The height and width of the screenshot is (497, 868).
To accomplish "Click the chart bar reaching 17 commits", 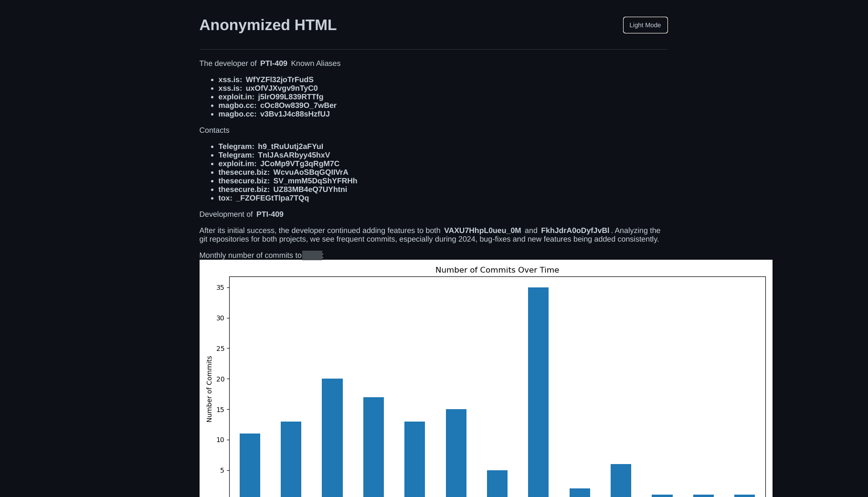I will point(373,446).
